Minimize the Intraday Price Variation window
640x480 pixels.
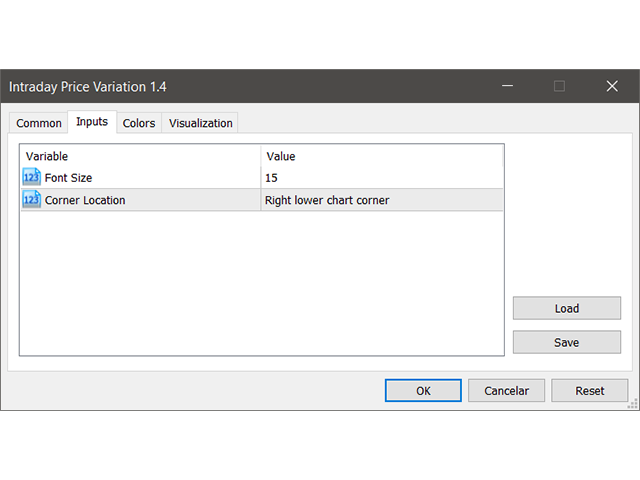tap(507, 86)
